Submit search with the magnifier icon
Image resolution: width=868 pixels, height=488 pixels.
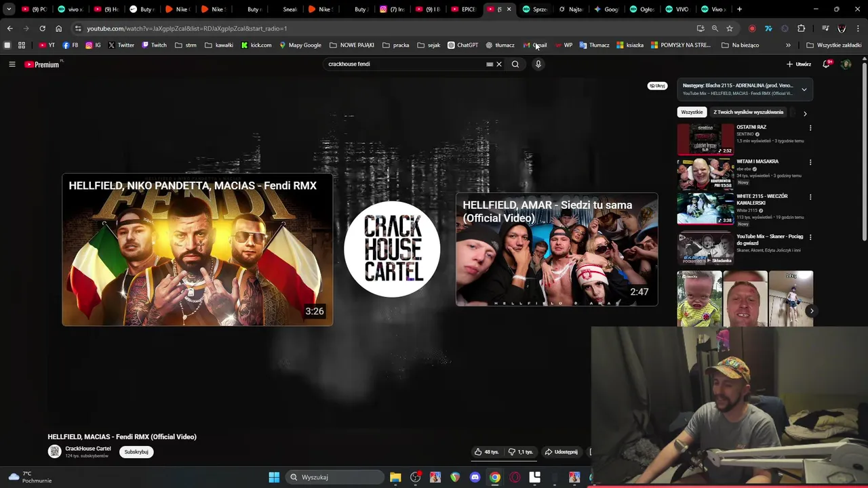click(515, 64)
